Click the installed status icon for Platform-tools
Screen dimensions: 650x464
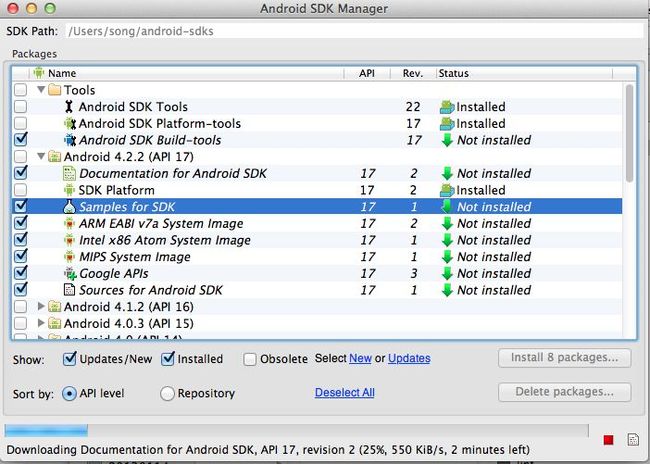[x=447, y=124]
